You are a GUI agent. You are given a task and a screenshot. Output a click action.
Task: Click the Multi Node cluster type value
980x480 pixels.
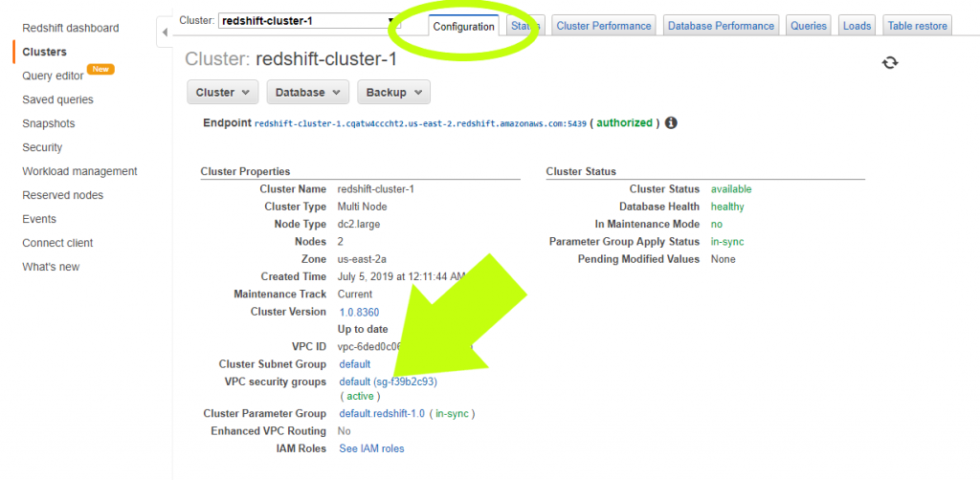pyautogui.click(x=362, y=207)
